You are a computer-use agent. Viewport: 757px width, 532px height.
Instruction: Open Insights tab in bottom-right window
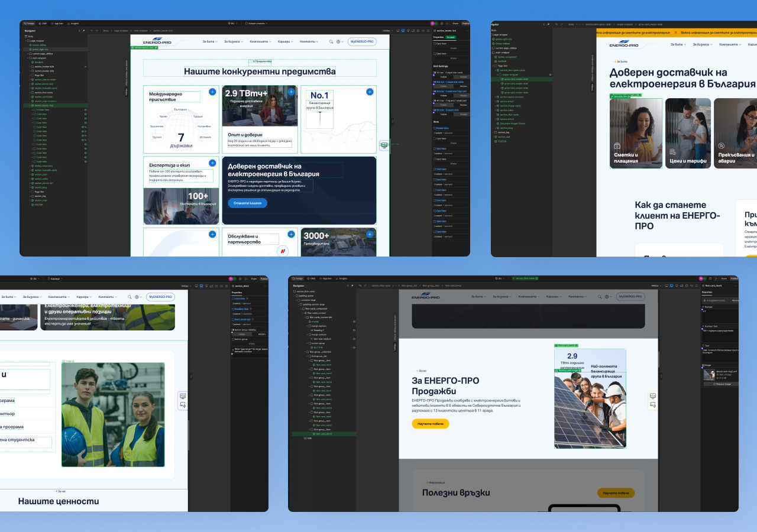click(341, 278)
